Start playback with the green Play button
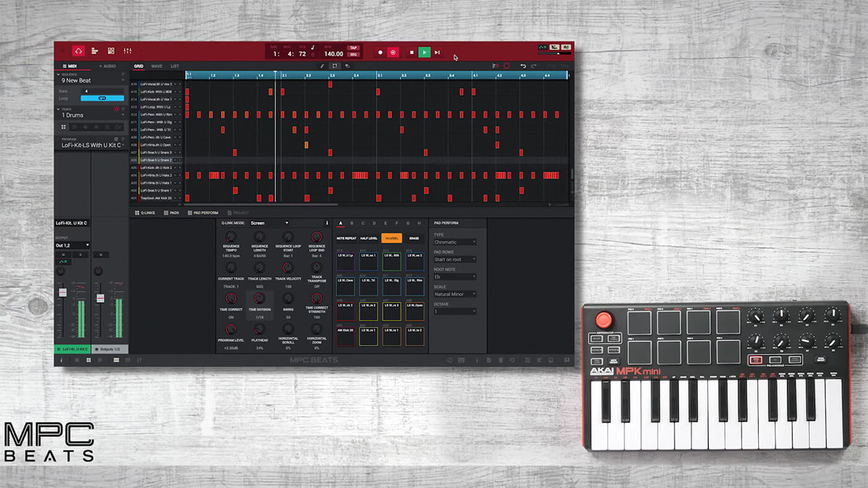Screen dimensions: 868x488 pyautogui.click(x=425, y=52)
